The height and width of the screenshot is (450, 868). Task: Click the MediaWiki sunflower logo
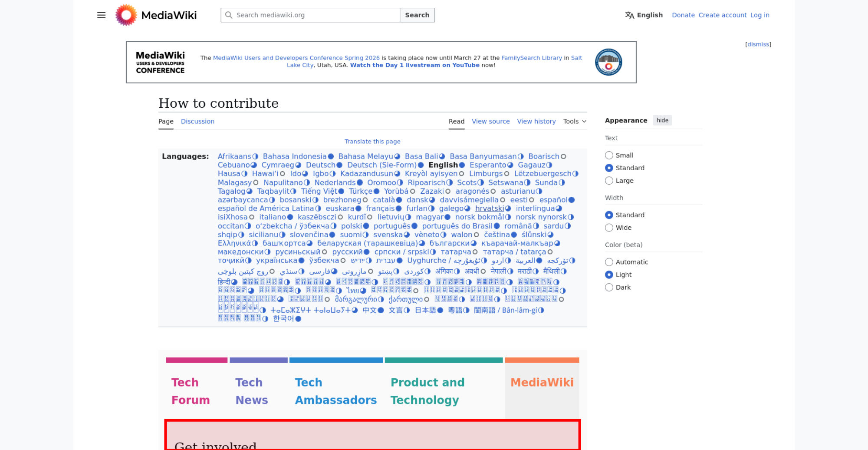tap(126, 15)
